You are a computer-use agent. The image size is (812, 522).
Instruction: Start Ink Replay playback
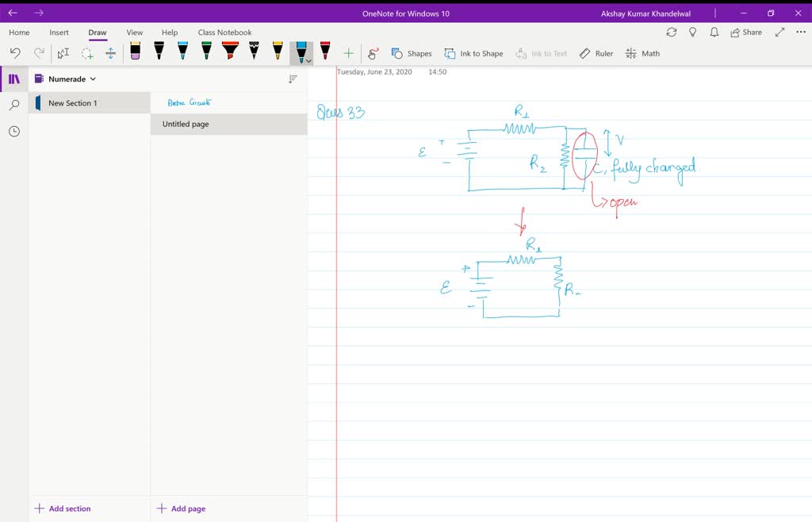373,52
